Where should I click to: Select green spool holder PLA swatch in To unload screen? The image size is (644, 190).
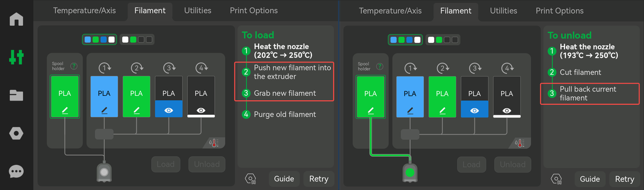[370, 97]
